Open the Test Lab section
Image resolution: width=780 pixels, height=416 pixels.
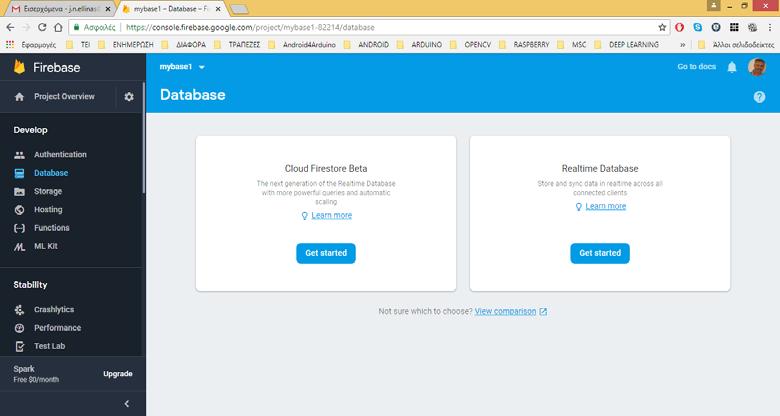tap(49, 346)
